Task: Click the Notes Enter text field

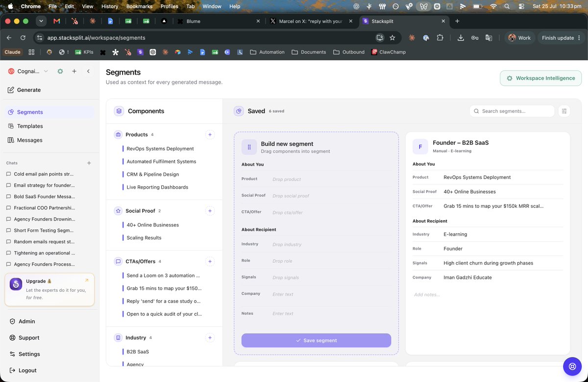Action: (331, 313)
